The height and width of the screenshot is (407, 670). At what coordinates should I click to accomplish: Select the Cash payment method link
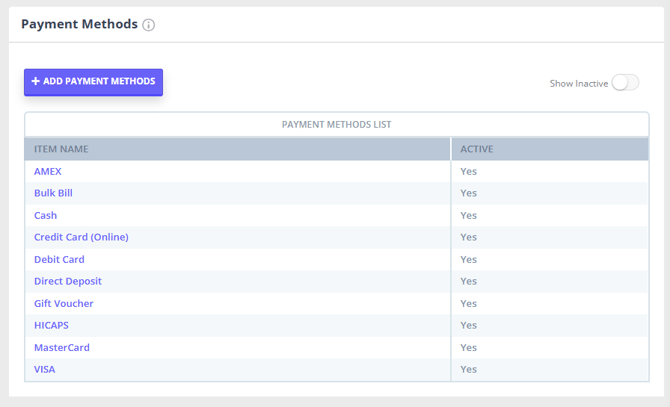pos(45,215)
